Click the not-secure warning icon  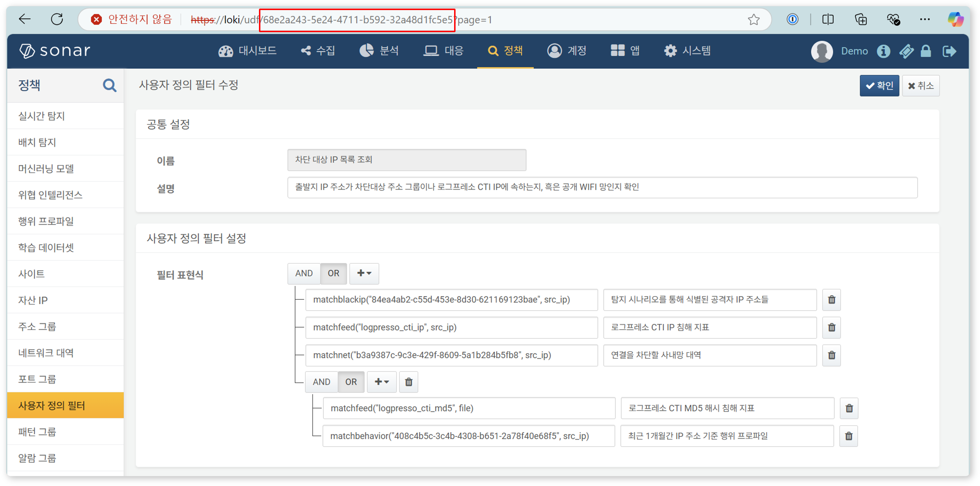[x=97, y=19]
